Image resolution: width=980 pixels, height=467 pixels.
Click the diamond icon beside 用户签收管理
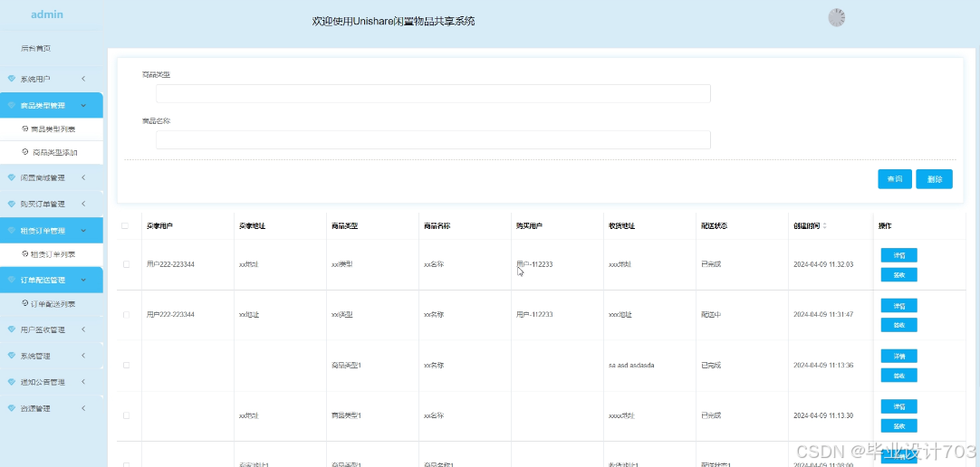pyautogui.click(x=11, y=329)
